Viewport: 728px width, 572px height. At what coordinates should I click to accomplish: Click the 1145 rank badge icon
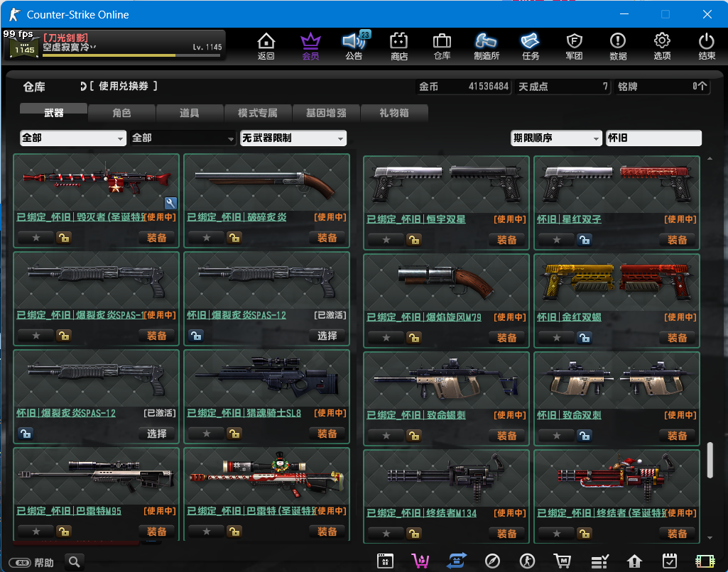click(24, 48)
